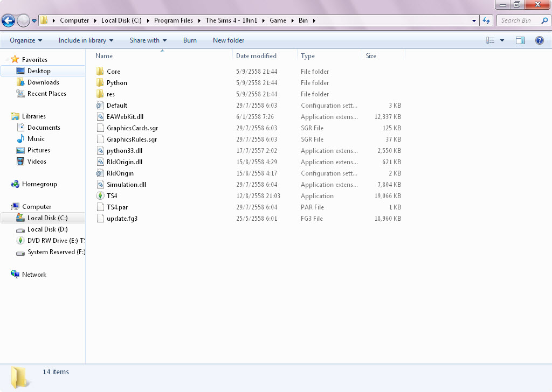Sort files by Size column header

(x=371, y=56)
